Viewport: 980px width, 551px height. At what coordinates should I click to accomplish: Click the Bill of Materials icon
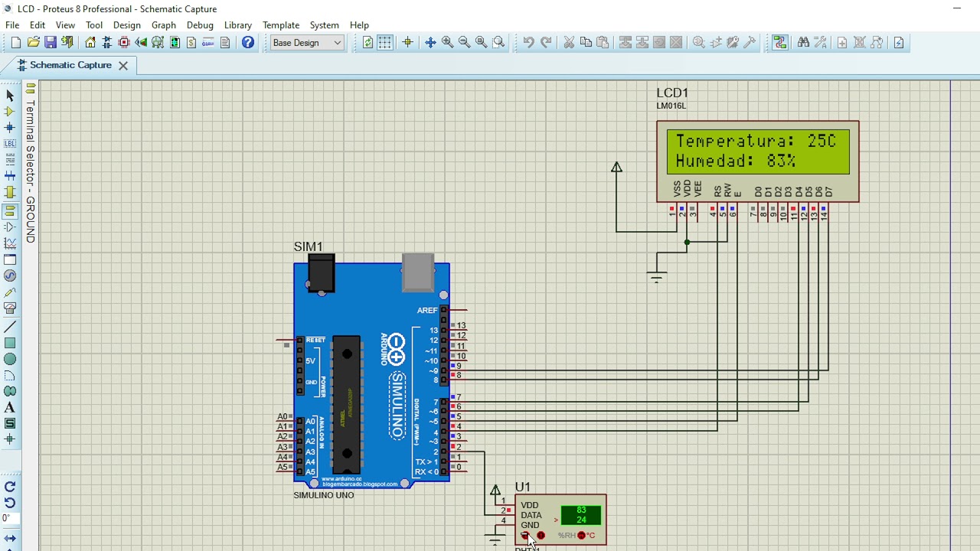point(191,43)
